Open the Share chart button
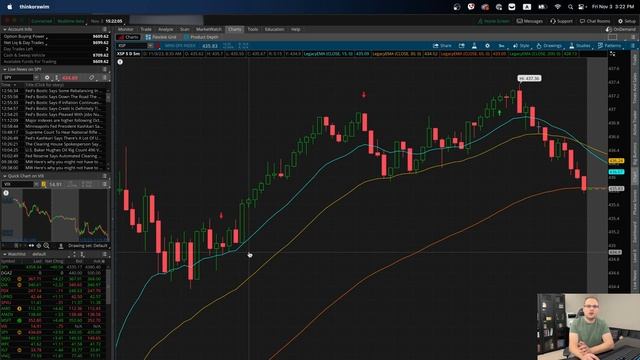The image size is (640, 360). pos(442,46)
